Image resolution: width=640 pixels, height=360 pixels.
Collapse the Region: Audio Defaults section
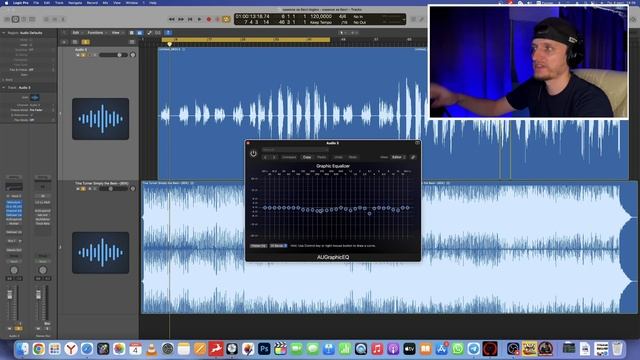point(4,33)
